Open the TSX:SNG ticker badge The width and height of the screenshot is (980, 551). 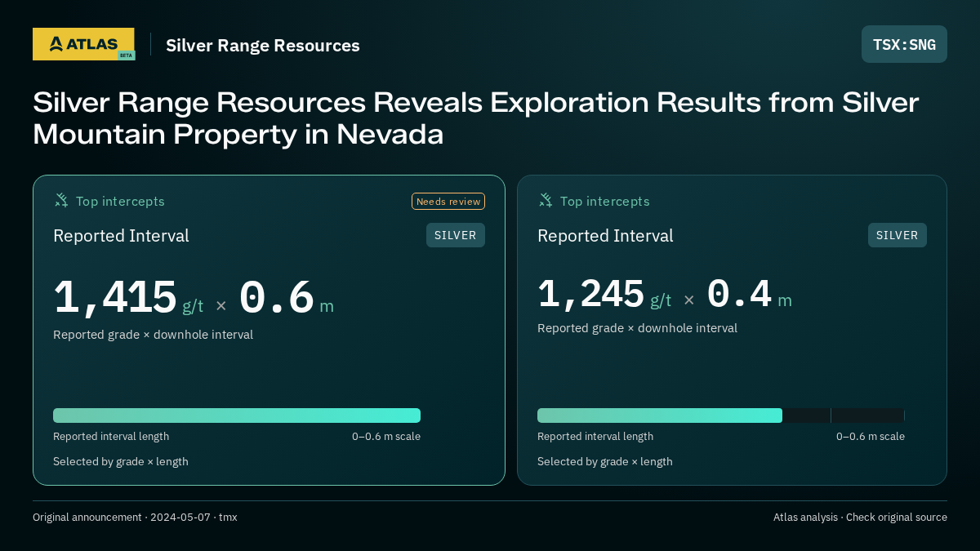click(x=904, y=44)
